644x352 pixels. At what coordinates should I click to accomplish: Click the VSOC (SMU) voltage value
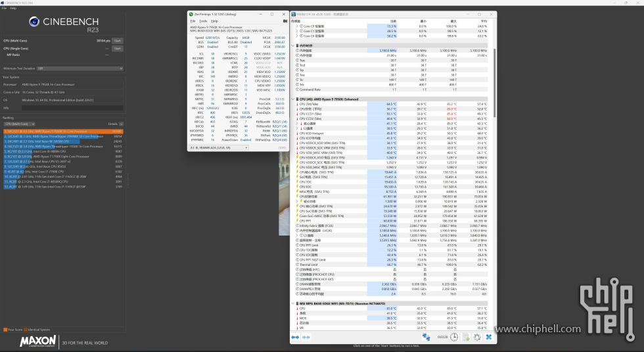pos(280,54)
